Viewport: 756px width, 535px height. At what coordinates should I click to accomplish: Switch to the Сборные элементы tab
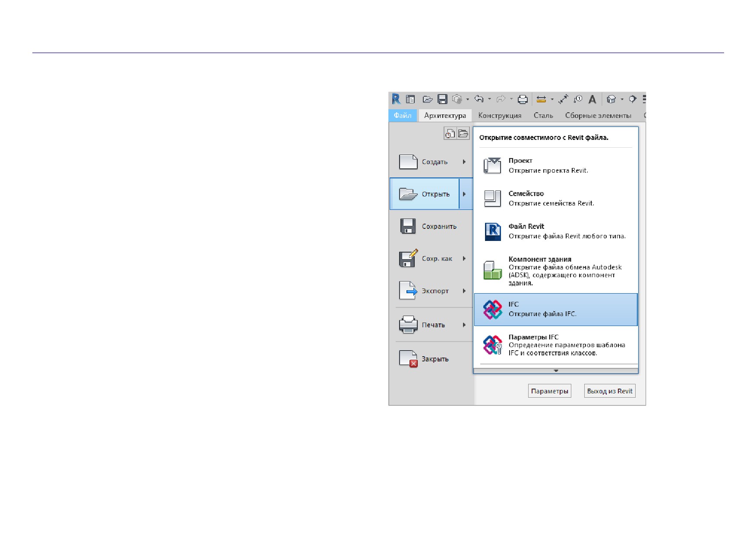(x=598, y=115)
